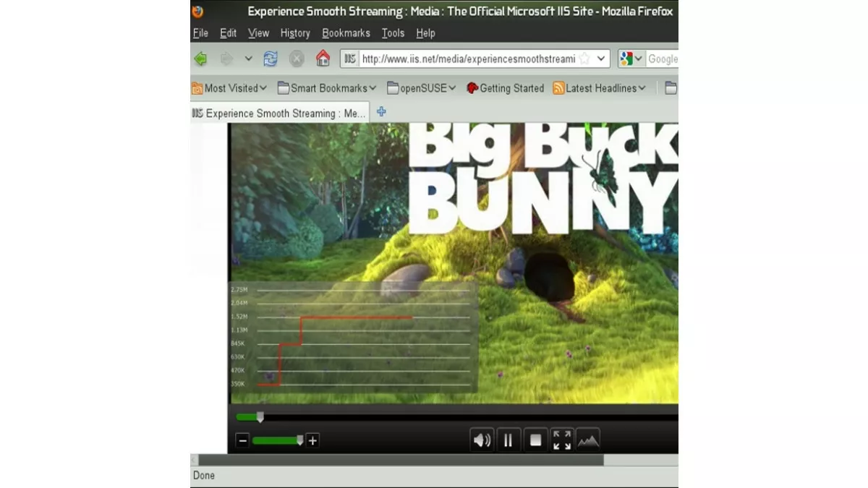Viewport: 868px width, 488px height.
Task: Open the location bar history dropdown
Action: click(600, 59)
